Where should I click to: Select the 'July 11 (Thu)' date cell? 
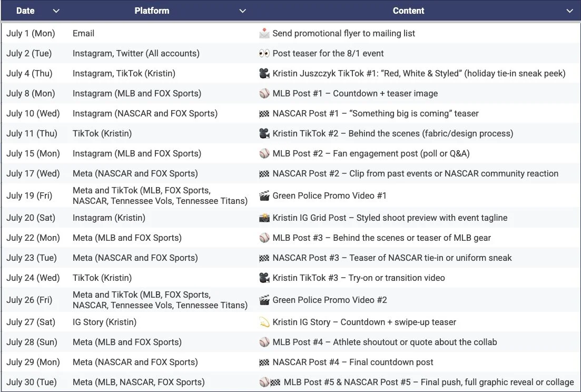click(32, 133)
